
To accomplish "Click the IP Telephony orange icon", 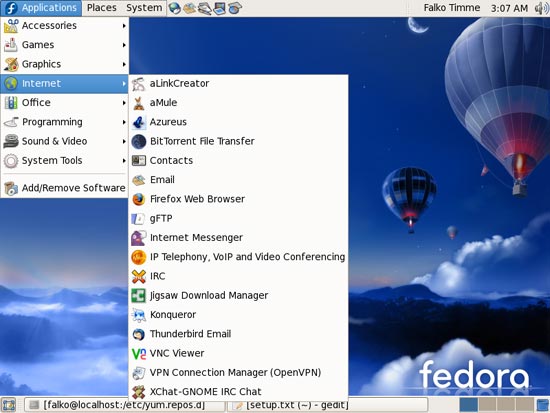I will tap(139, 257).
